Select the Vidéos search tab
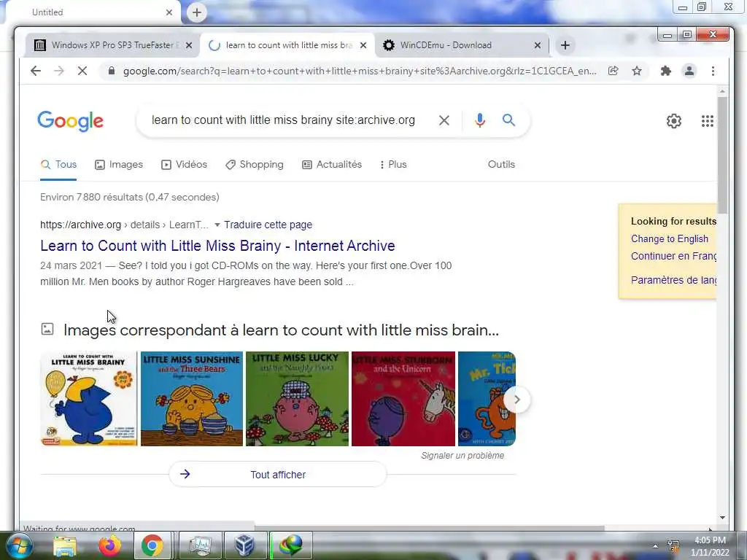This screenshot has width=747, height=560. 185,164
